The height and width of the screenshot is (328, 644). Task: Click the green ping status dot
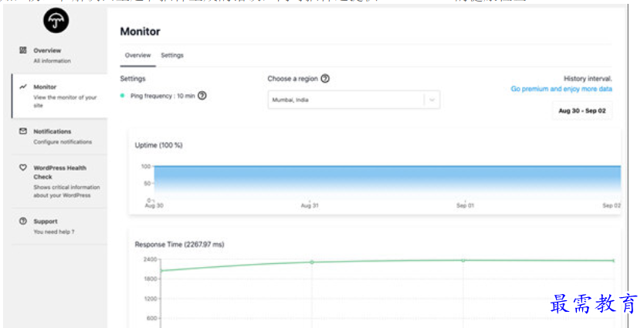click(123, 96)
